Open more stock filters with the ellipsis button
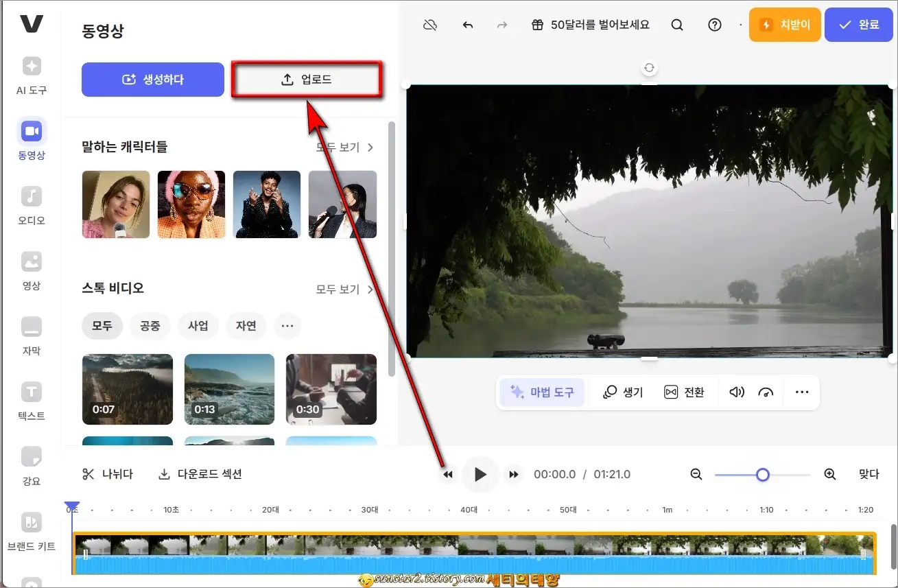Image resolution: width=898 pixels, height=588 pixels. [x=287, y=326]
